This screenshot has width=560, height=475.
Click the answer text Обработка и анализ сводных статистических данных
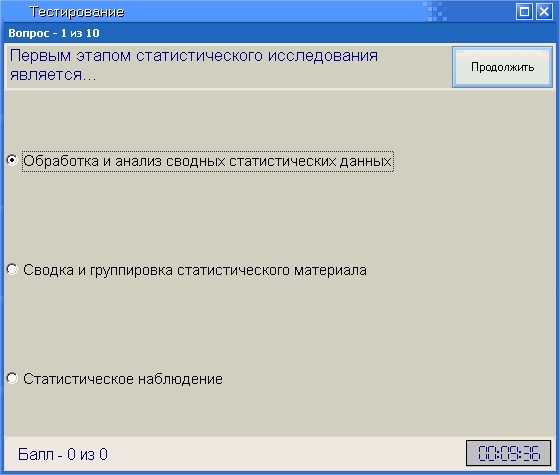(x=208, y=161)
